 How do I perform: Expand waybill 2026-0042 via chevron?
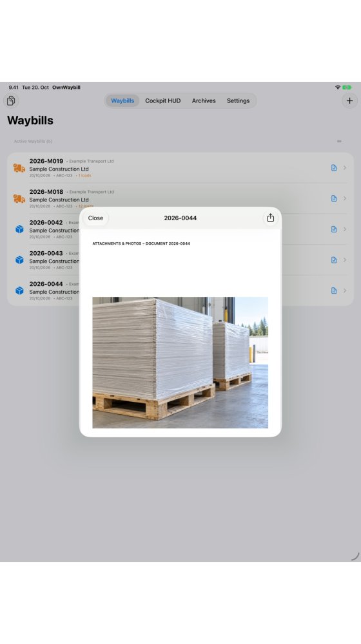(344, 229)
